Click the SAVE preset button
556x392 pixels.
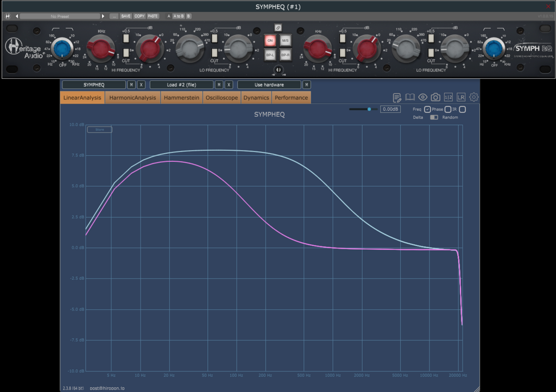[x=126, y=16]
